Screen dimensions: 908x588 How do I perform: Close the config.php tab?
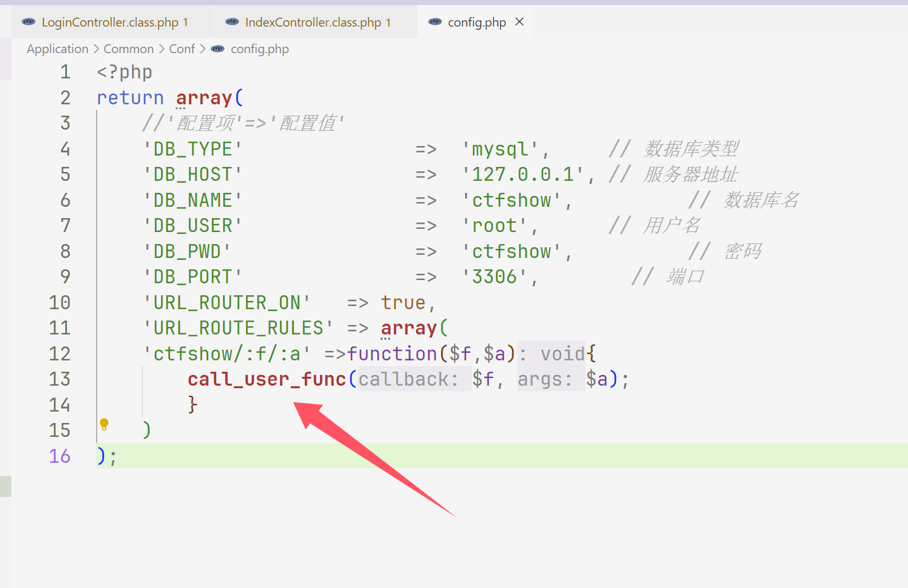click(x=520, y=22)
